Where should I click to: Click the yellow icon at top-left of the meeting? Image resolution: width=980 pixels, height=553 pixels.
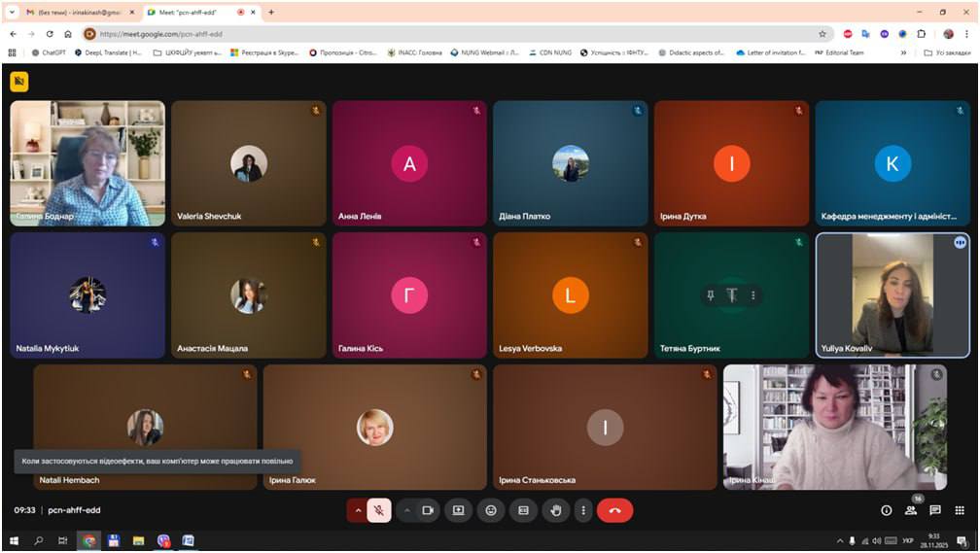[x=18, y=82]
